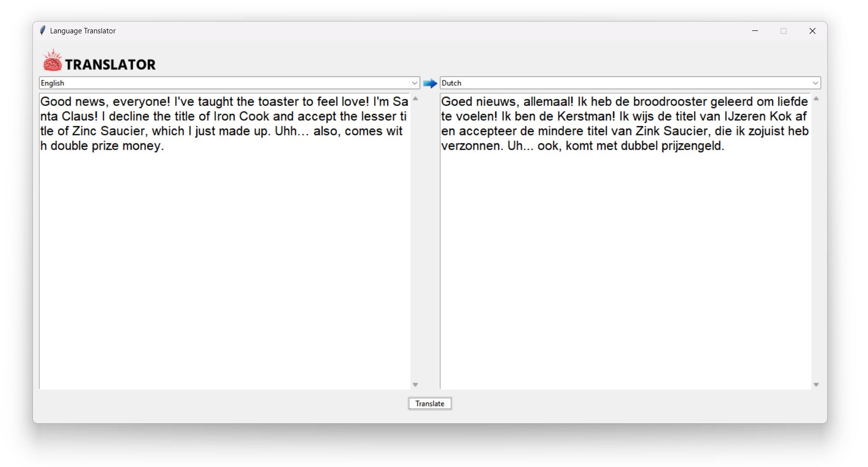Click source text scrollbar down arrow

(415, 385)
